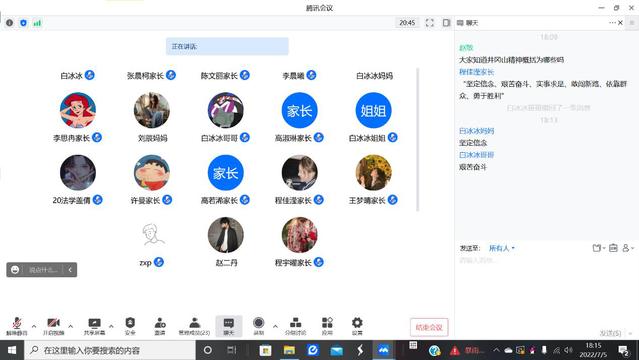
Task: Enter fullscreen mode via the top bar icon
Action: click(x=430, y=23)
